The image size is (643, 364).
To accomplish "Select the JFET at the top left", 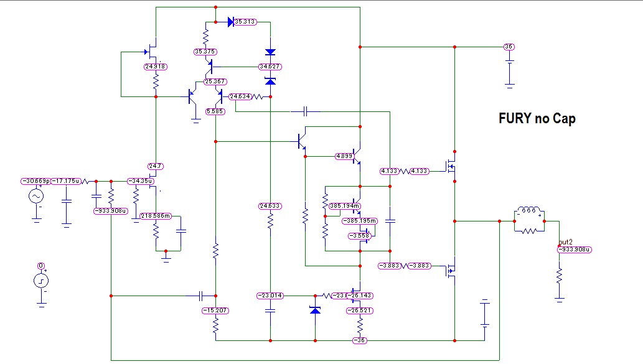I will (x=151, y=52).
